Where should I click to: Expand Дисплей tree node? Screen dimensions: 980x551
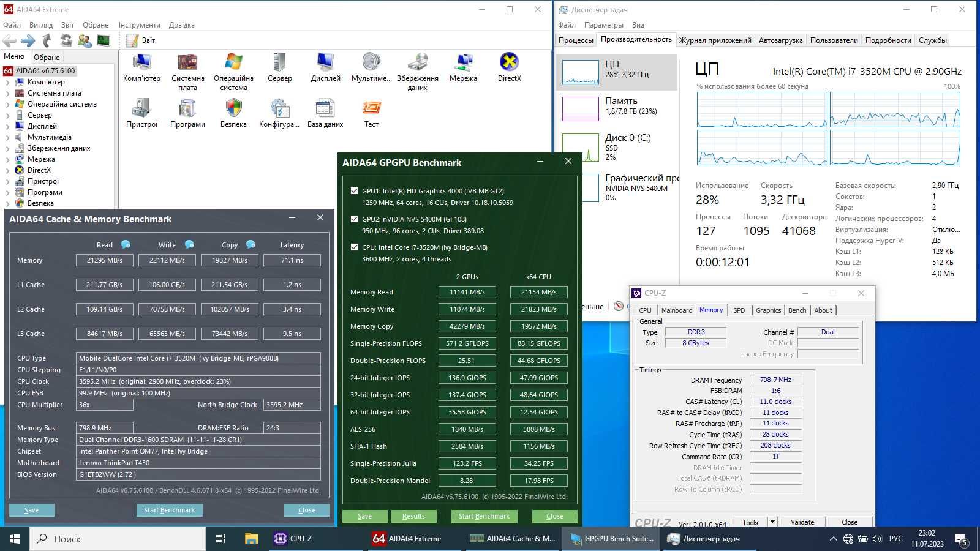pos(7,126)
